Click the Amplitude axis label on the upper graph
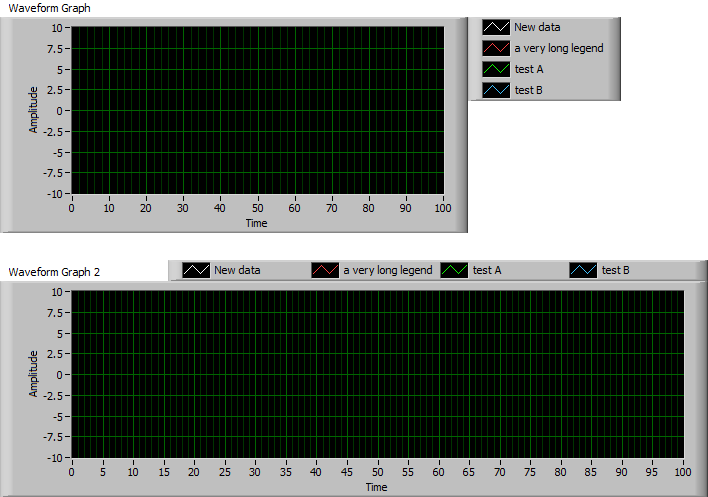This screenshot has width=708, height=497. click(x=33, y=110)
